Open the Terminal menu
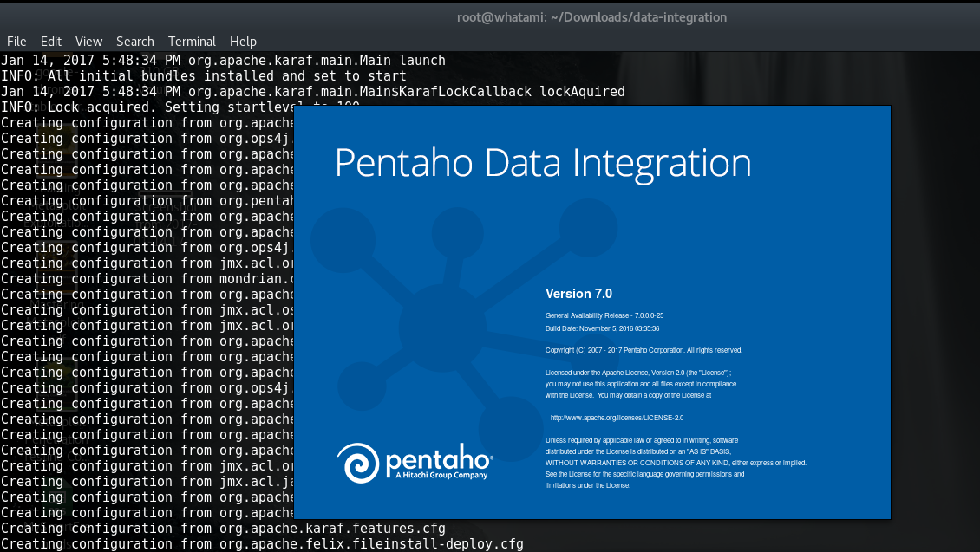 coord(191,41)
